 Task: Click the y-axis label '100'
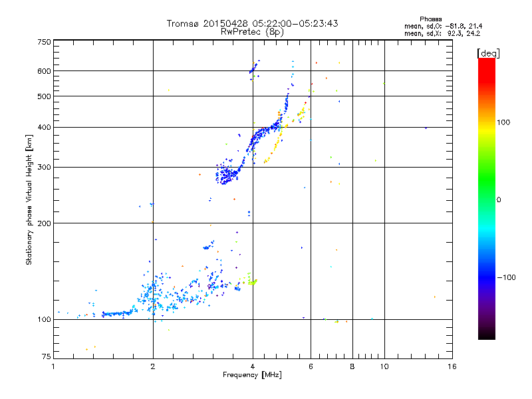(45, 320)
